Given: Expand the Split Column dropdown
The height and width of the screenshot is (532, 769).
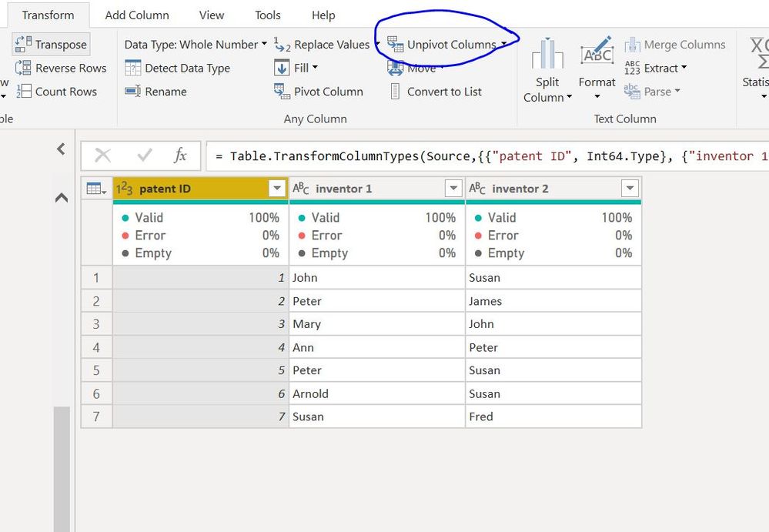Looking at the screenshot, I should point(570,96).
